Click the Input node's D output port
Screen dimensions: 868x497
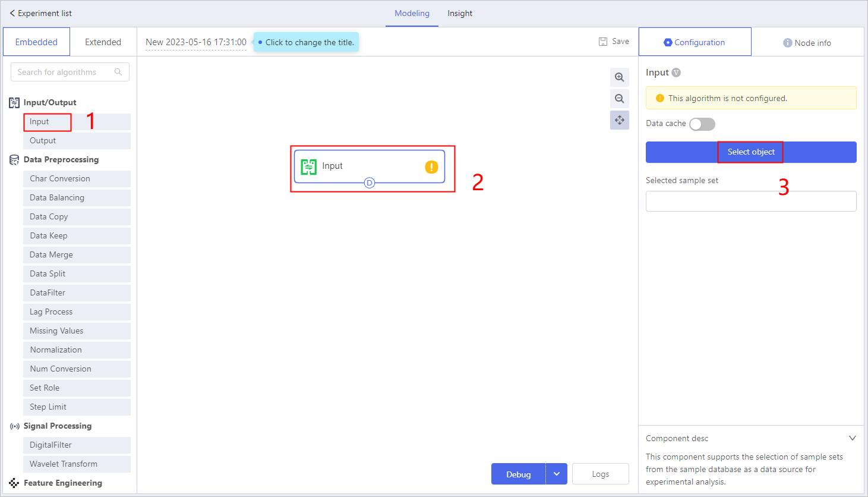point(370,183)
